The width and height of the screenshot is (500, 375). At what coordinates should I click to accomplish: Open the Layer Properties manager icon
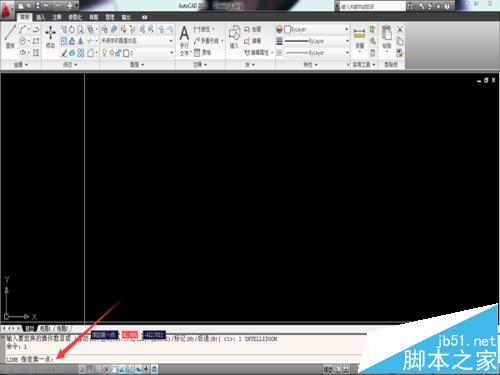point(105,29)
